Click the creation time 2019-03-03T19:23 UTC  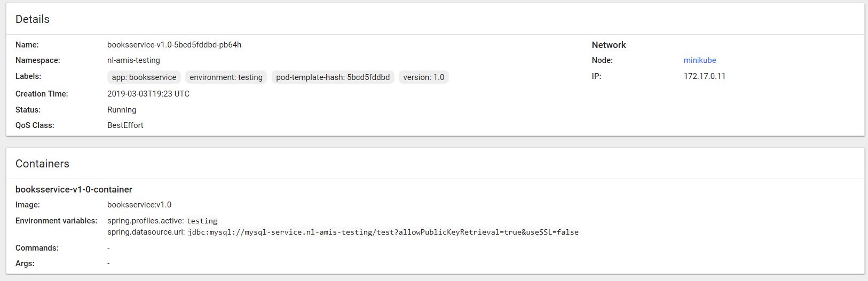pos(148,94)
